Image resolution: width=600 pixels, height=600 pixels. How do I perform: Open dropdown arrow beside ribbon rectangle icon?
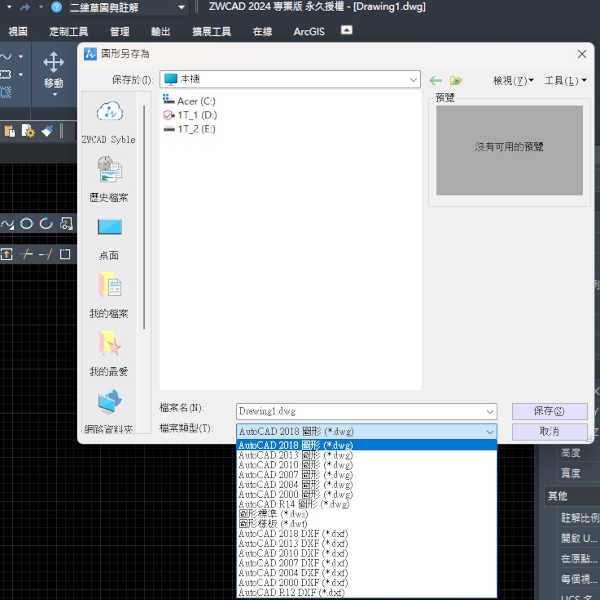tap(21, 74)
